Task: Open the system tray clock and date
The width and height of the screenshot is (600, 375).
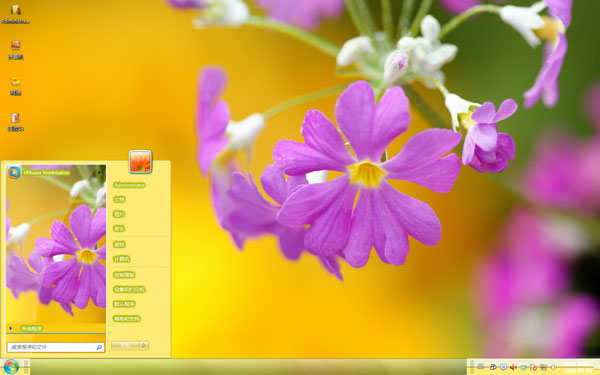Action: (x=577, y=367)
